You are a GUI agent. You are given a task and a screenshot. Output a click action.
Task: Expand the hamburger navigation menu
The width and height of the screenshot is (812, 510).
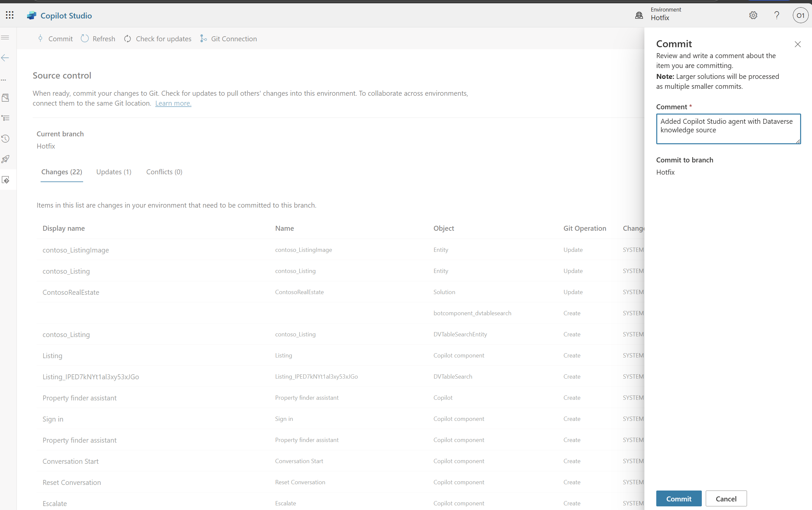pos(5,37)
